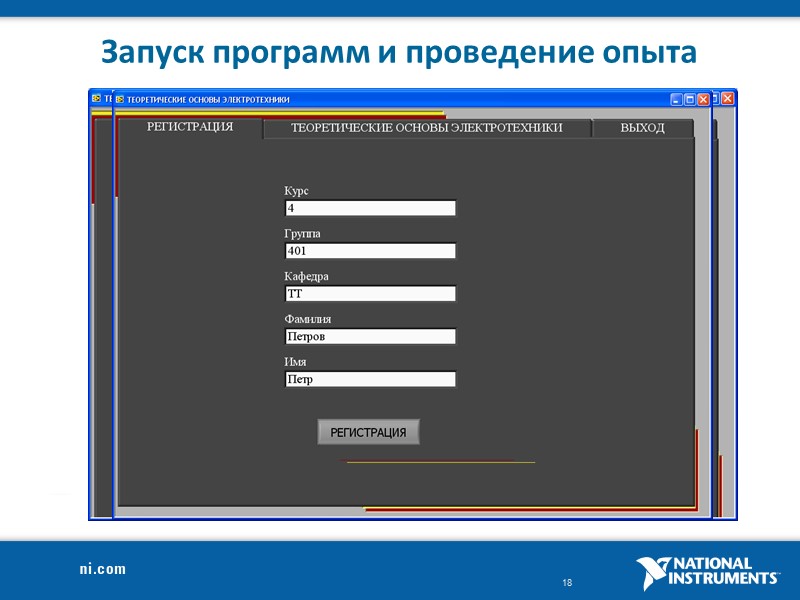
Task: Click inside the Курс input field
Action: point(369,208)
